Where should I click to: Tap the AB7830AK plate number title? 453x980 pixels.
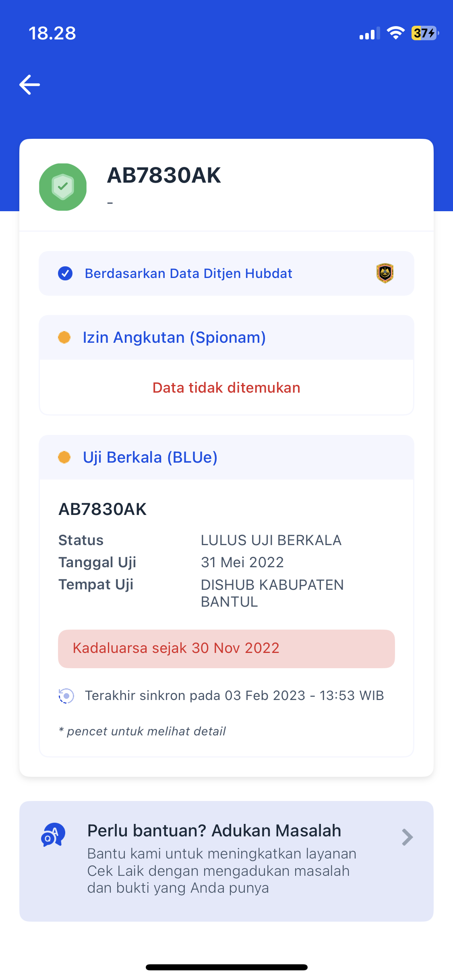[164, 175]
